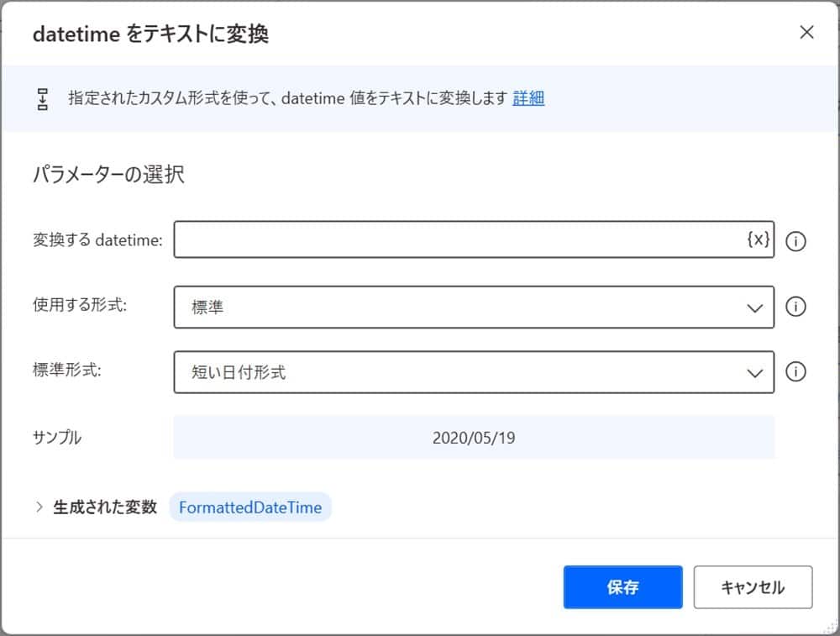Click the FormattedDateTime variable chip
This screenshot has height=636, width=840.
click(250, 507)
